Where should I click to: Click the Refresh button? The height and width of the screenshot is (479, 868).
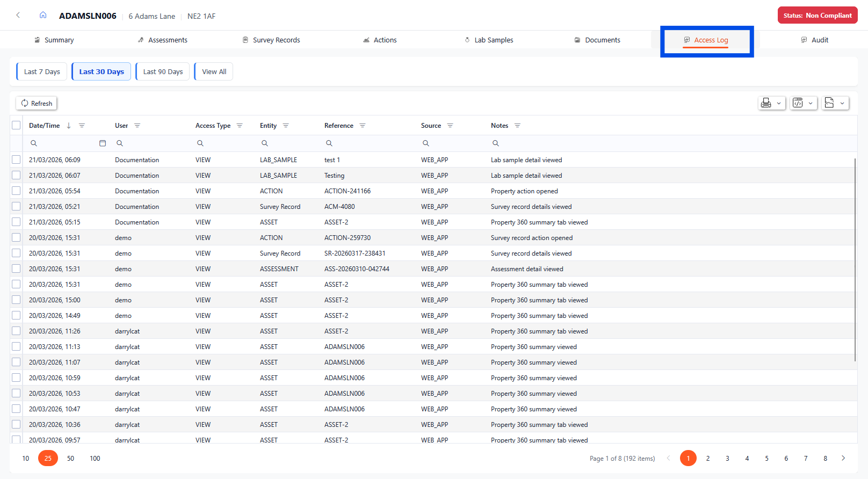[x=37, y=103]
